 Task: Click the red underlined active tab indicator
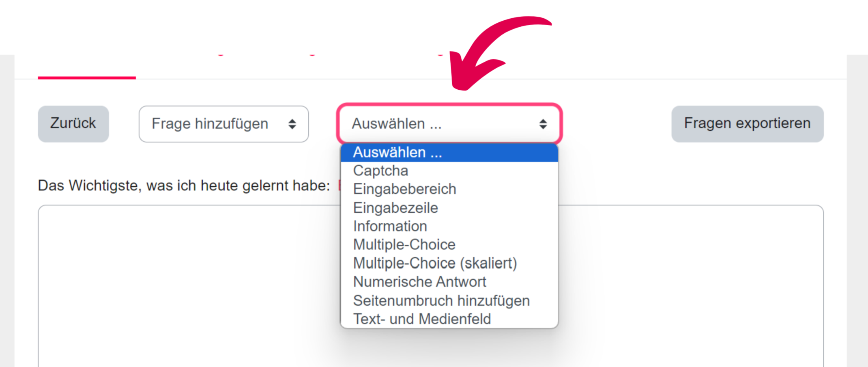coord(87,77)
